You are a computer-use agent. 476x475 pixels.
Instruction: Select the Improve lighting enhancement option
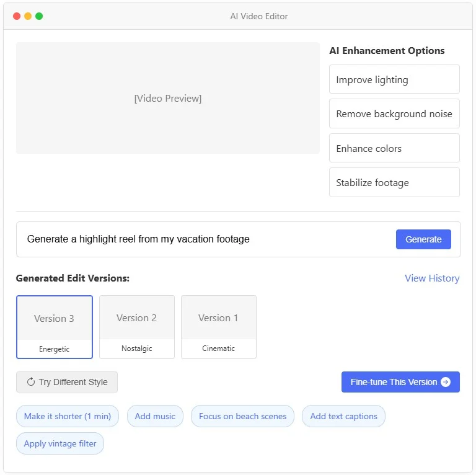[x=394, y=79]
